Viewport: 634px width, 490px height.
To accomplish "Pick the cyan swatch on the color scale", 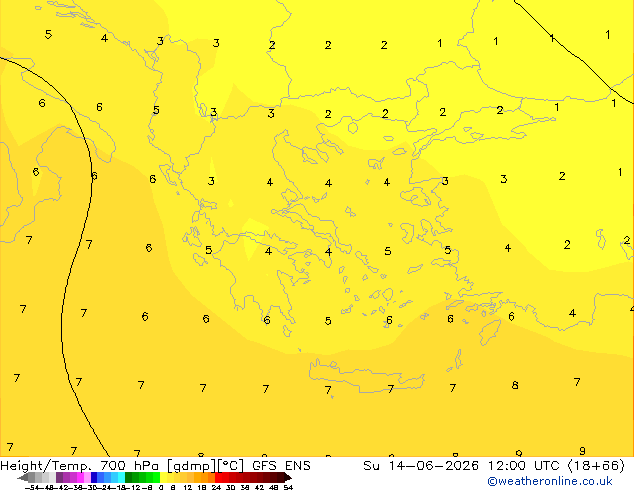I will (x=121, y=477).
